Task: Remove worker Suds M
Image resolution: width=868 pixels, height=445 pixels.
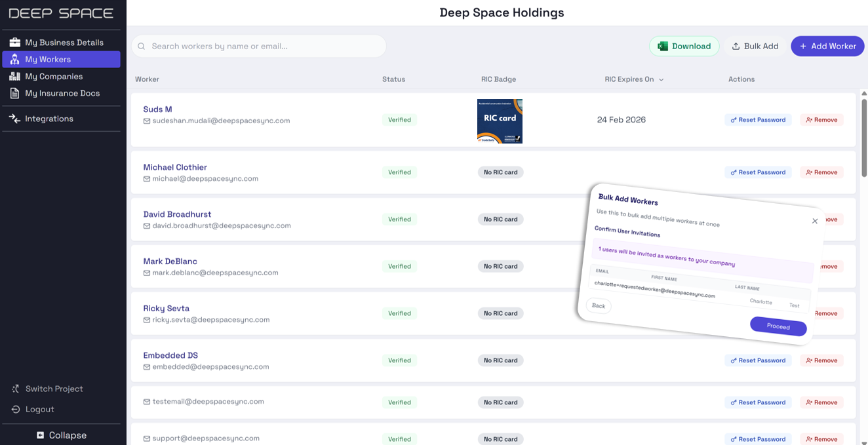Action: tap(821, 120)
